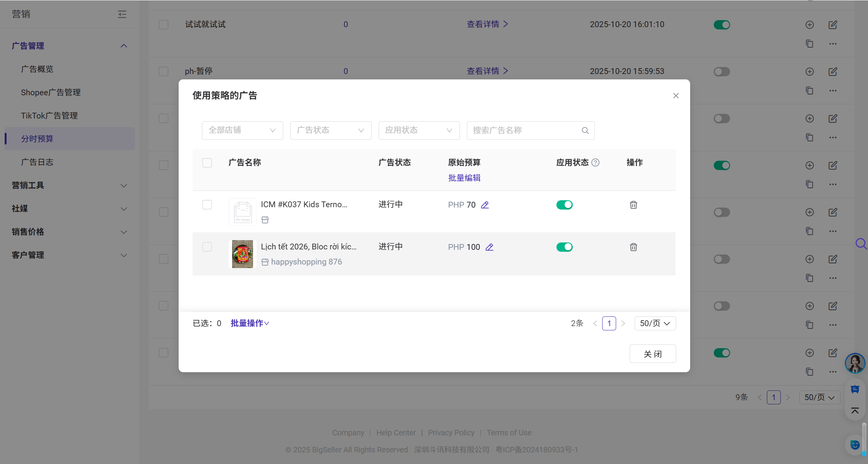The height and width of the screenshot is (464, 868).
Task: Click the 批量编辑 link under 原始预算
Action: 464,178
